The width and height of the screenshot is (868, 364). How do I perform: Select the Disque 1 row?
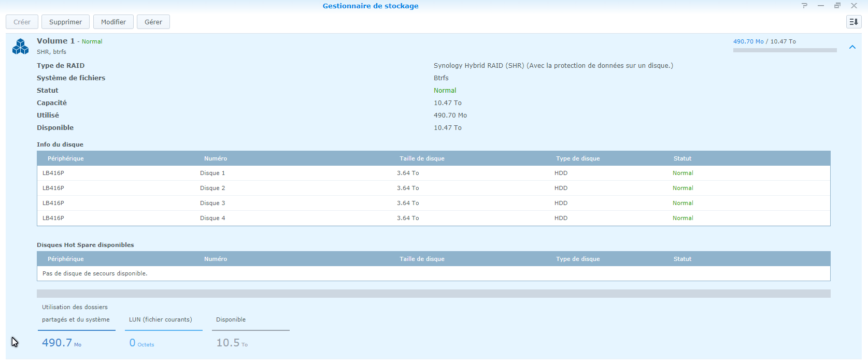433,173
